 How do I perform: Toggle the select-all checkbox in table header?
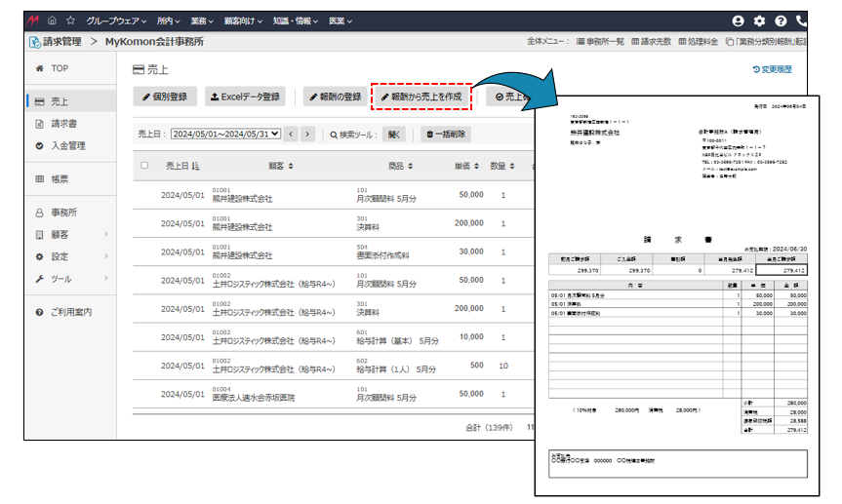point(145,166)
